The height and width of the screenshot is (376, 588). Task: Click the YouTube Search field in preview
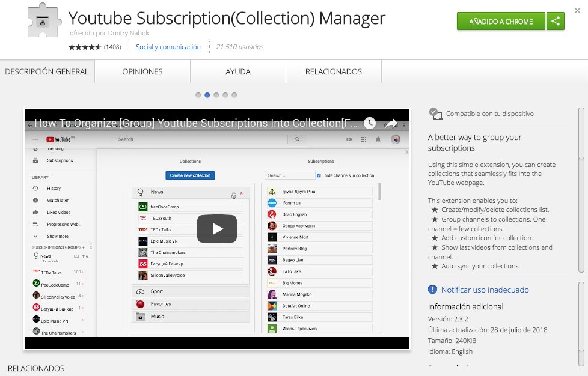click(x=201, y=139)
